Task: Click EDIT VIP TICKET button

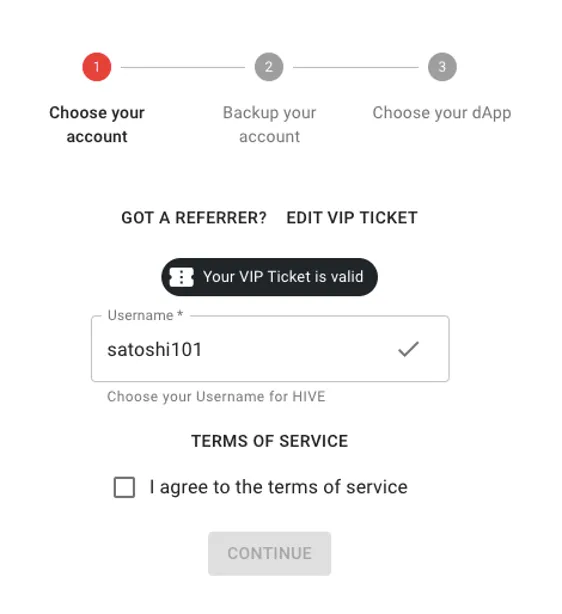Action: 352,218
